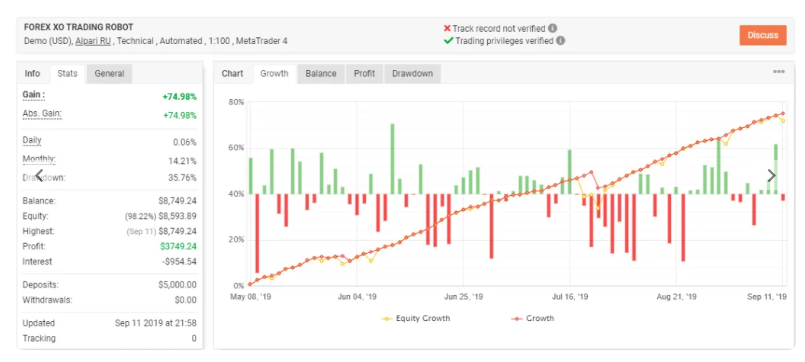Image resolution: width=805 pixels, height=362 pixels.
Task: Click the $8,593.89 Equity value
Action: click(177, 216)
